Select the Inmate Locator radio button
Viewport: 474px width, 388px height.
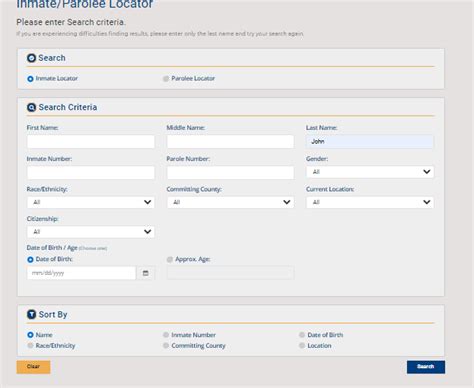(x=30, y=79)
